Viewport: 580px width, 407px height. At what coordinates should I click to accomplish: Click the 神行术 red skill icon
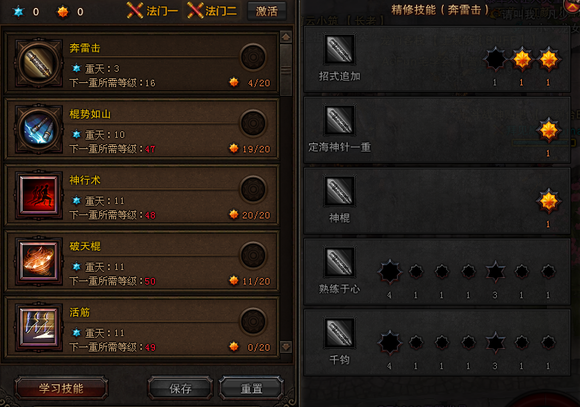coord(38,195)
